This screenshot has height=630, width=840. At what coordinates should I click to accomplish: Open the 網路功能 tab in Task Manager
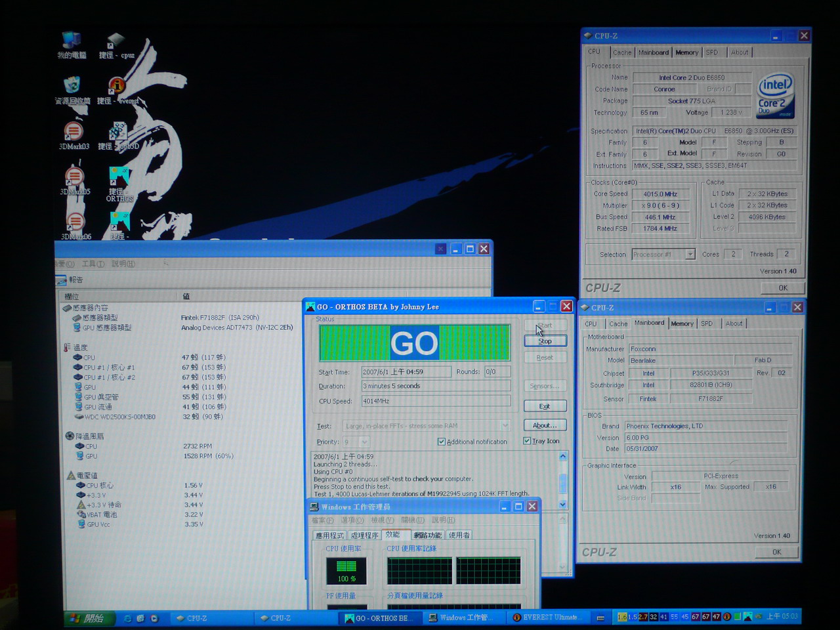(428, 535)
